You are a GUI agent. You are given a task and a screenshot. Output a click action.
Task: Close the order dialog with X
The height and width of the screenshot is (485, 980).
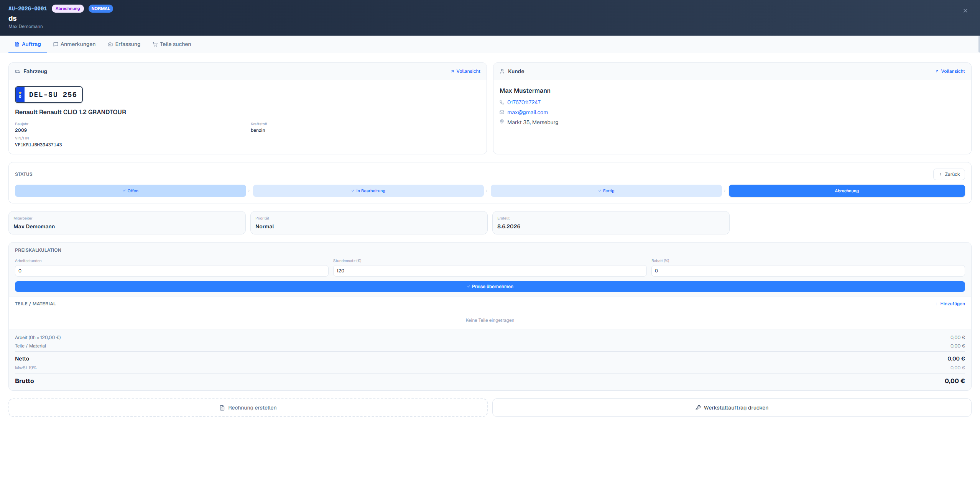pos(965,11)
